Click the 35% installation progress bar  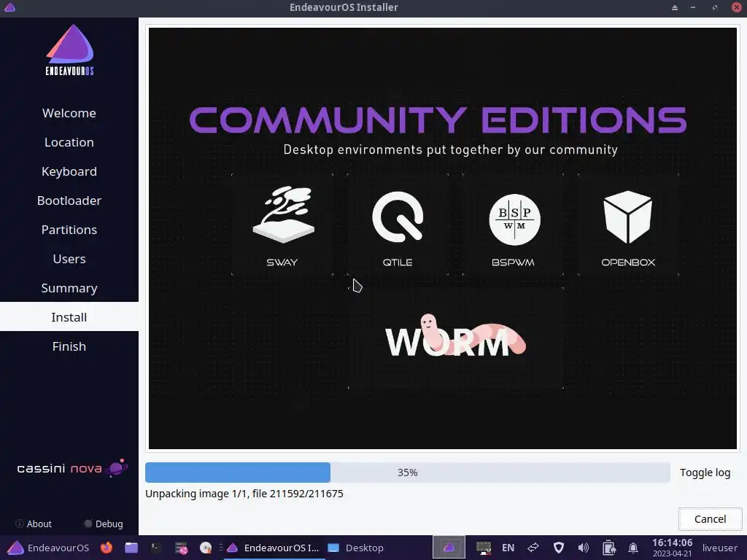point(407,472)
